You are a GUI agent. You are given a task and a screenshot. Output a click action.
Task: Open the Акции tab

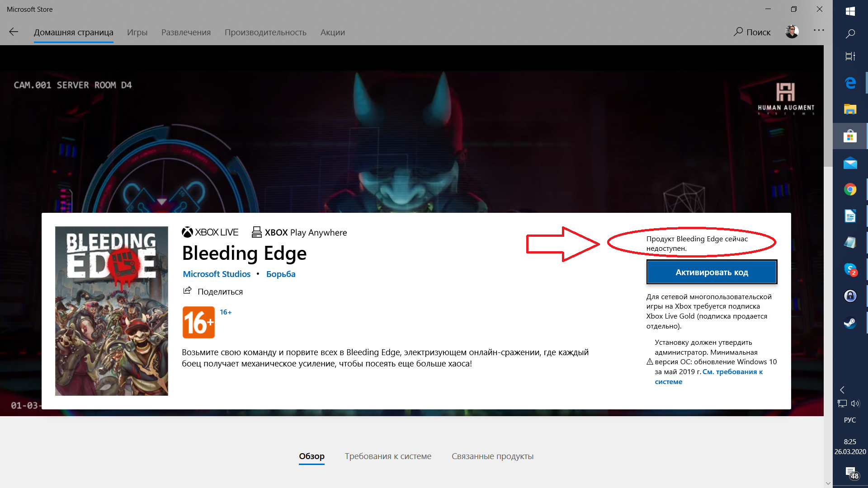click(333, 33)
